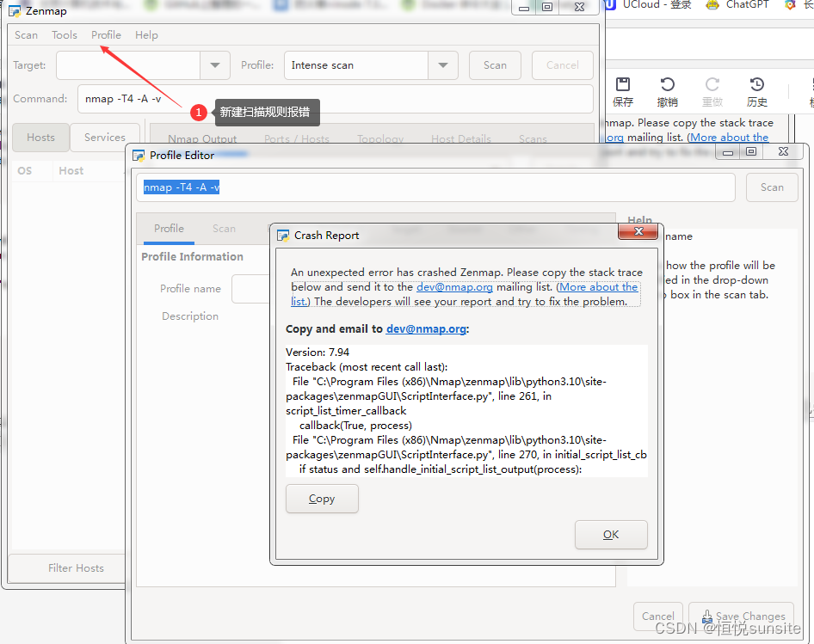Click the Profile name input field
The height and width of the screenshot is (644, 814).
tap(250, 289)
